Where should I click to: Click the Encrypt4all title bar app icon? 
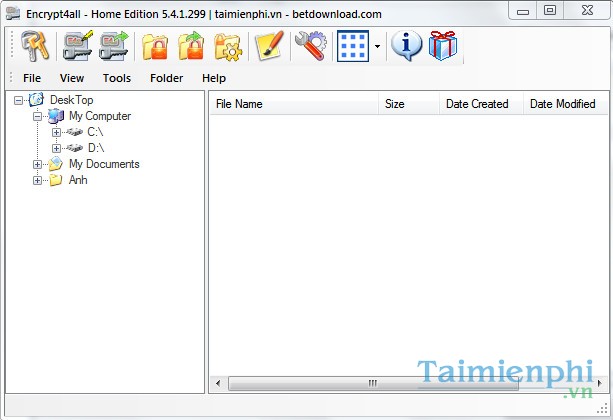[x=13, y=14]
